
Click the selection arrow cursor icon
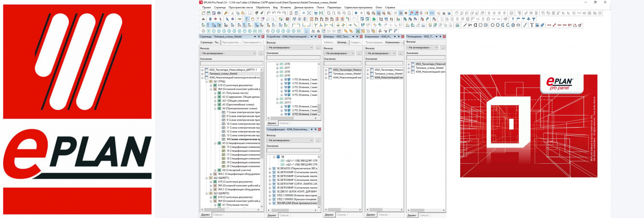pos(306,31)
